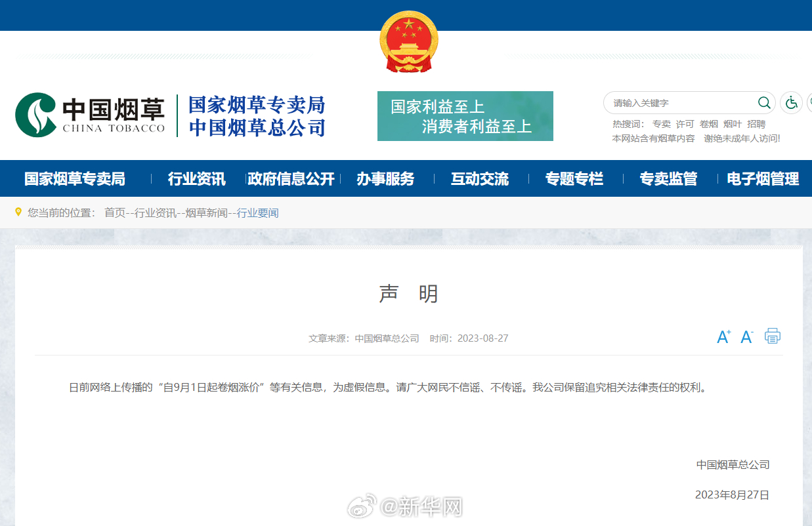Click the national emblem at page top
Screen dimensions: 812x526
pos(409,42)
